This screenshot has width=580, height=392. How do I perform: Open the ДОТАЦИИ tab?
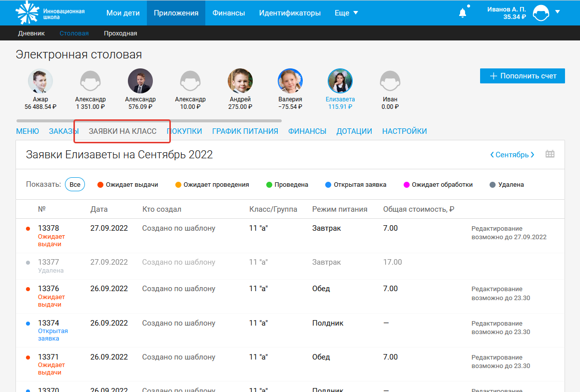[x=354, y=131]
